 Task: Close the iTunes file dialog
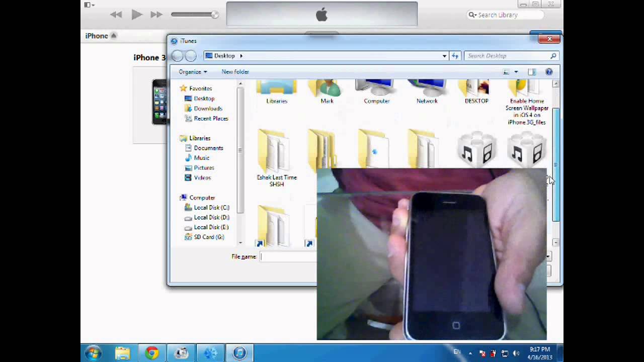point(549,39)
